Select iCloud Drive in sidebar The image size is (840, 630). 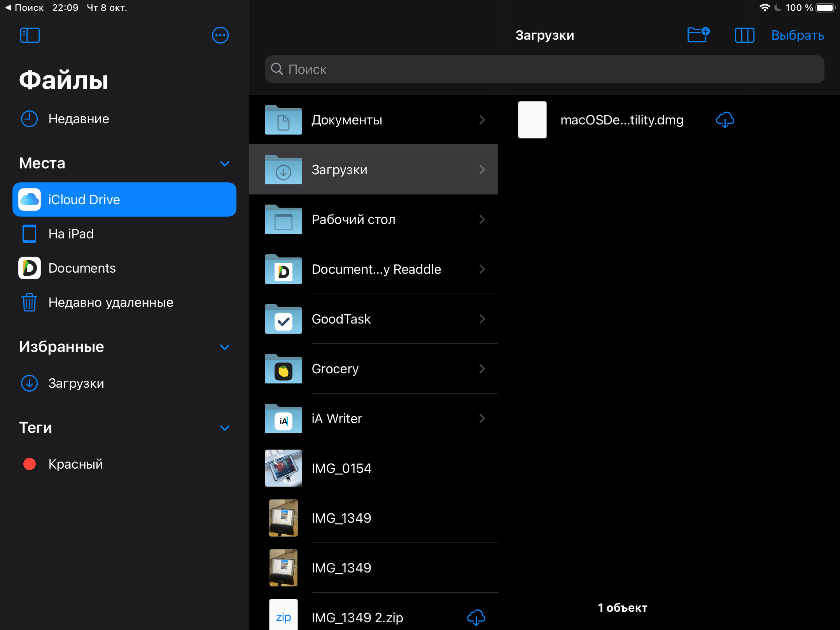click(124, 199)
